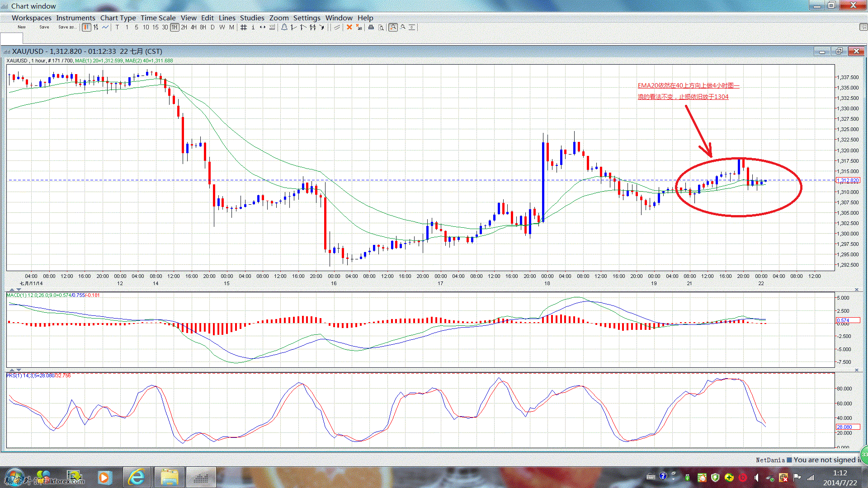Click the Save as toolbar button
Screen dimensions: 868x488
tap(67, 27)
